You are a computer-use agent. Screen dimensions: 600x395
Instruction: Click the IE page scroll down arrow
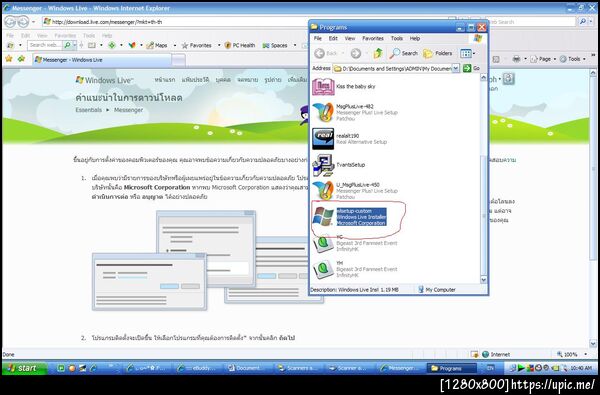coord(593,344)
